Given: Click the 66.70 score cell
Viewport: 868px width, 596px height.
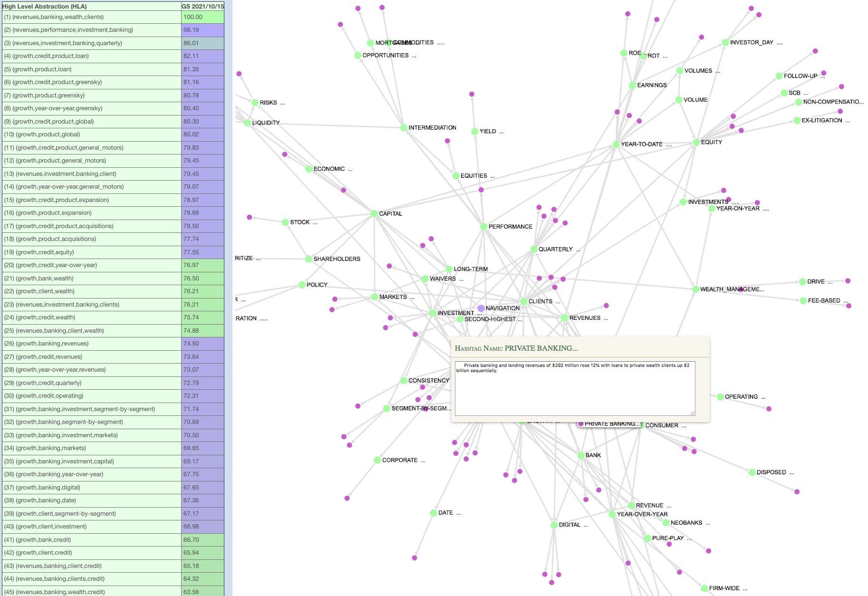Looking at the screenshot, I should [x=203, y=540].
